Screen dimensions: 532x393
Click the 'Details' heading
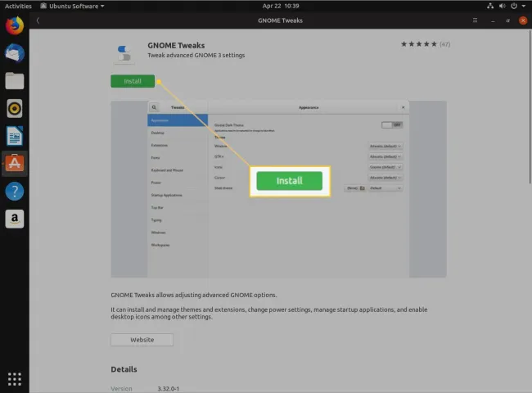[x=124, y=369]
